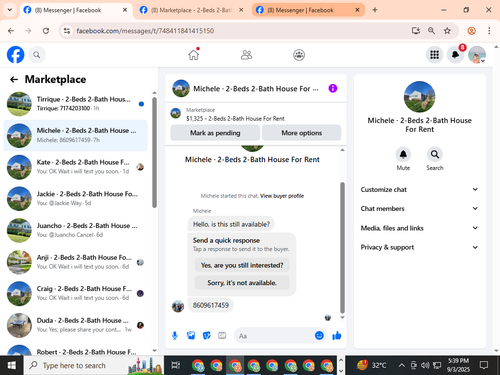Click the Mute bell icon

pos(403,154)
